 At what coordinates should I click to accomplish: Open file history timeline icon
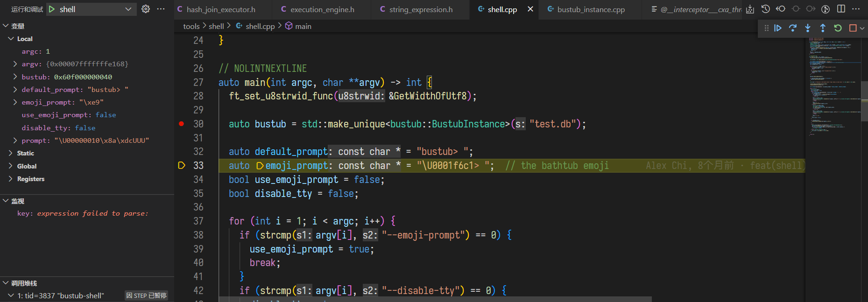tap(765, 9)
